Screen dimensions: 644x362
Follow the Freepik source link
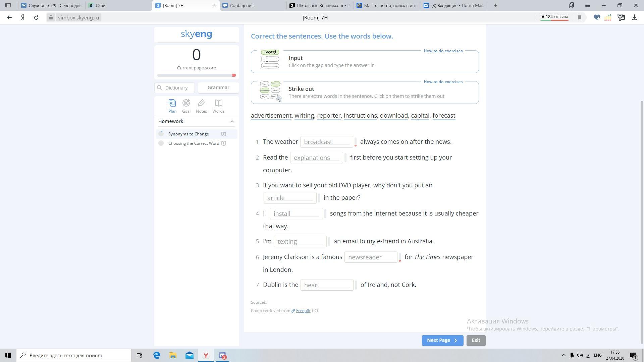point(303,311)
